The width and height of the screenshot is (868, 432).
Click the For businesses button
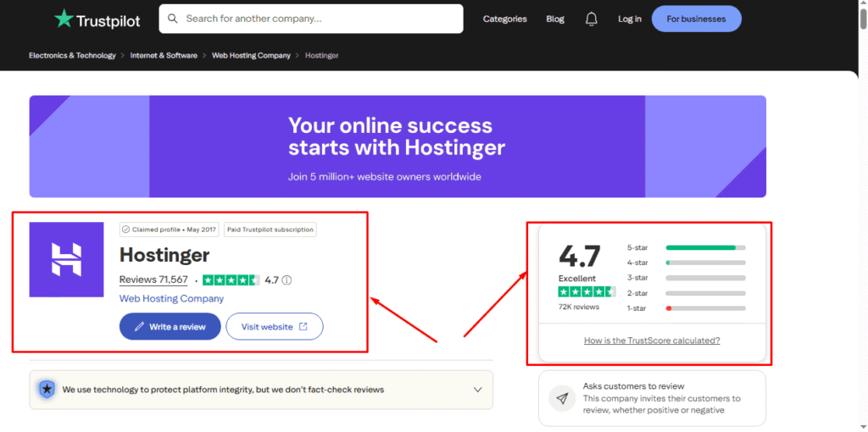point(697,19)
